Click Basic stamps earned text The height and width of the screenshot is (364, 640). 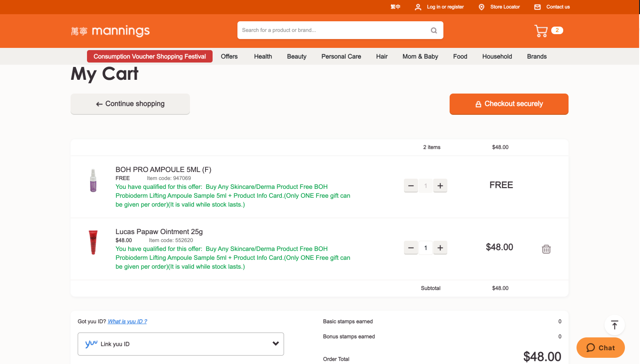pos(348,321)
